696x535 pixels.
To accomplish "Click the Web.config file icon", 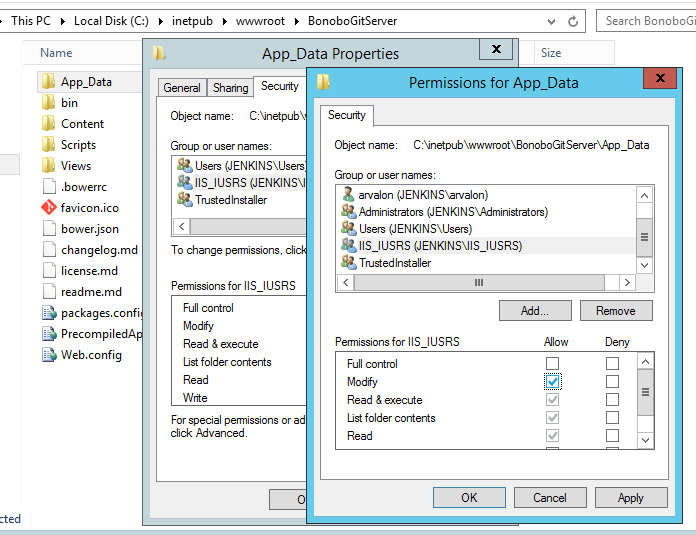I will click(x=49, y=355).
